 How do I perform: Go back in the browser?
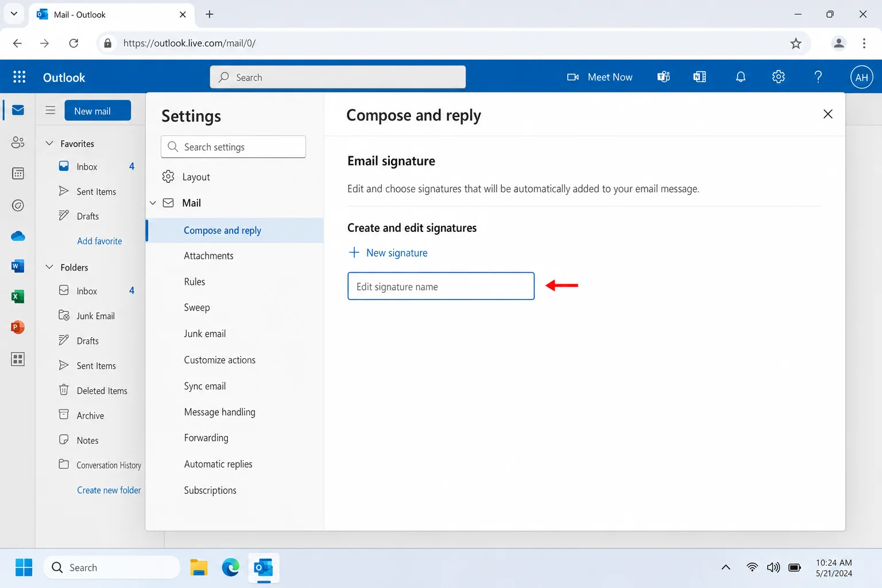pyautogui.click(x=17, y=43)
